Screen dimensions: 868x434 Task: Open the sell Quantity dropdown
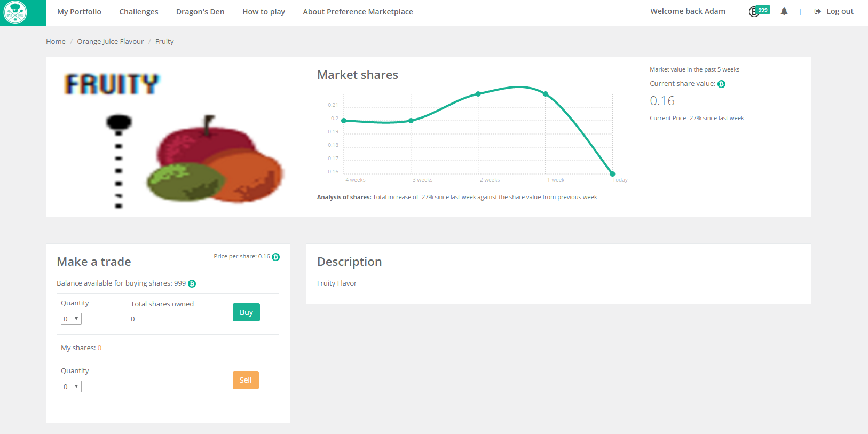[71, 386]
